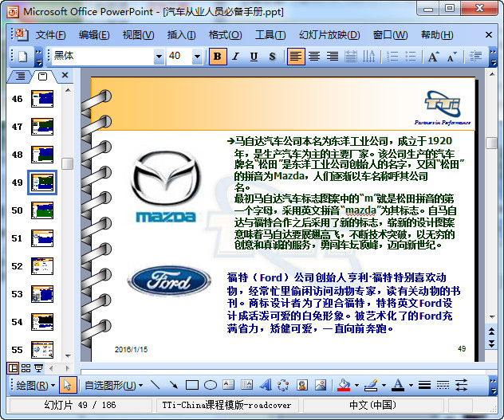Insert WordArt
Image resolution: width=504 pixels, height=420 pixels.
266,385
